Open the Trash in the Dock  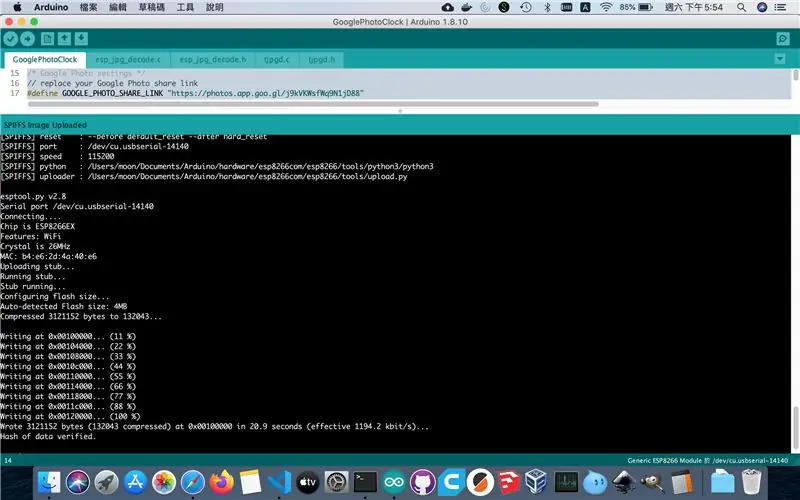point(751,482)
